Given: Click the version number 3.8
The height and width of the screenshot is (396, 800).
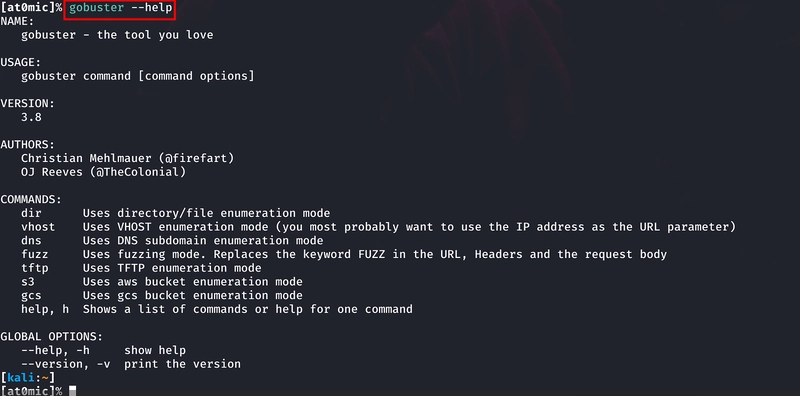Looking at the screenshot, I should 31,117.
